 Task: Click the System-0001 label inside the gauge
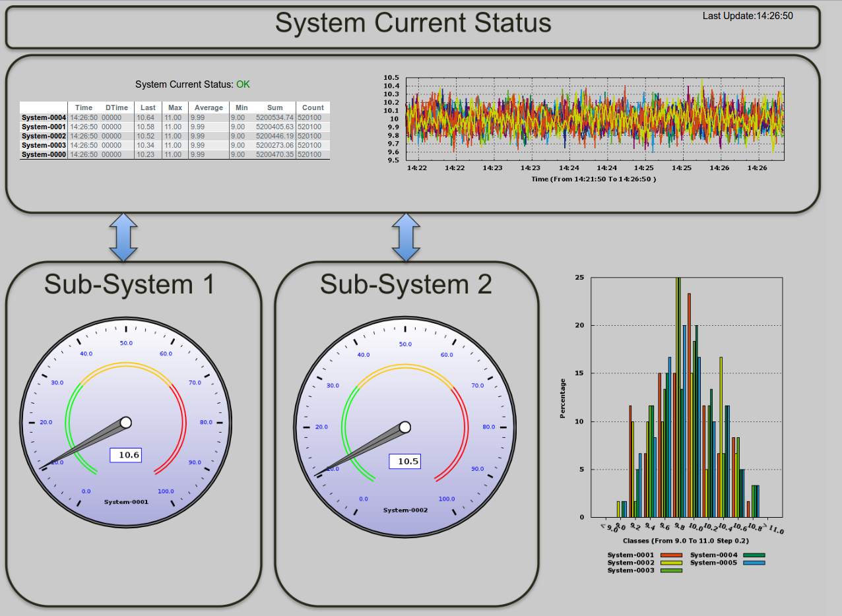(126, 502)
